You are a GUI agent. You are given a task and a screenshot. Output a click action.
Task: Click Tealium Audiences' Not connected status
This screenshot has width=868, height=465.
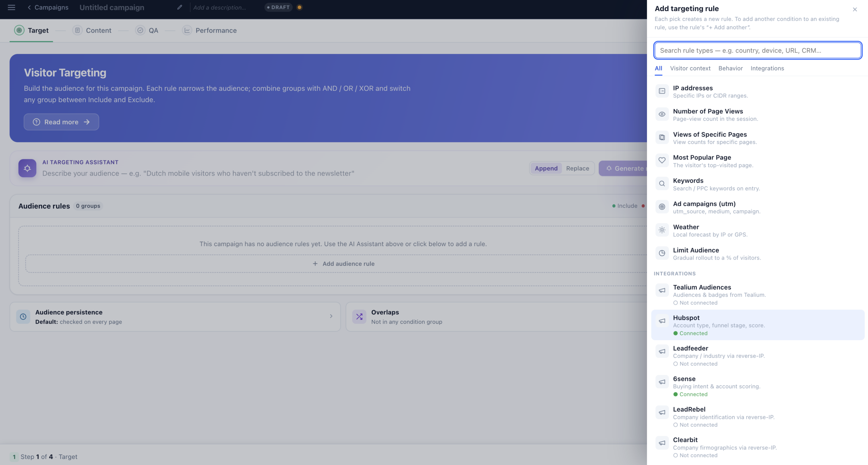tap(695, 303)
